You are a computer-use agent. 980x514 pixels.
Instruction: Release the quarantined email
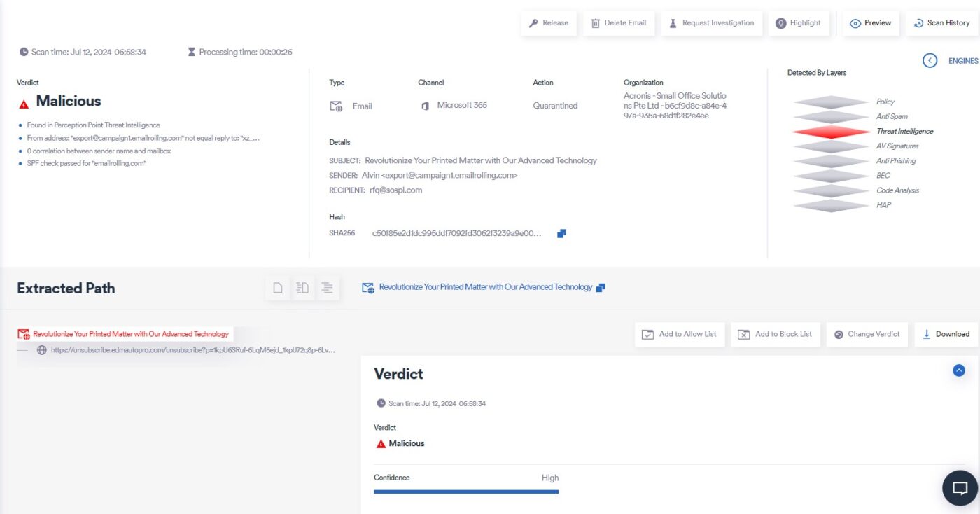coord(549,23)
